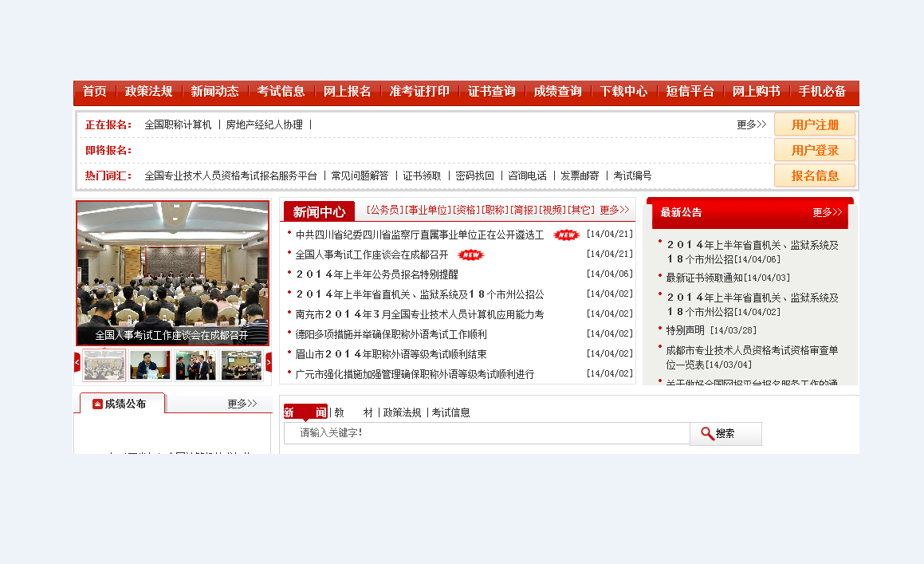The height and width of the screenshot is (564, 924).
Task: Click inside the 请输入关键字 search box
Action: [486, 433]
